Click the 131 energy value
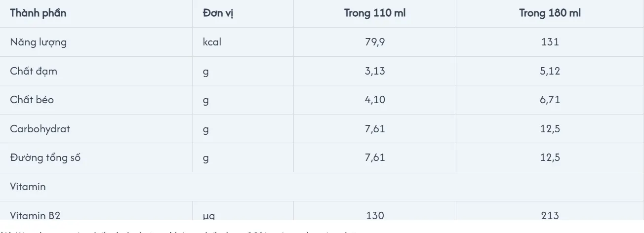 pyautogui.click(x=550, y=42)
